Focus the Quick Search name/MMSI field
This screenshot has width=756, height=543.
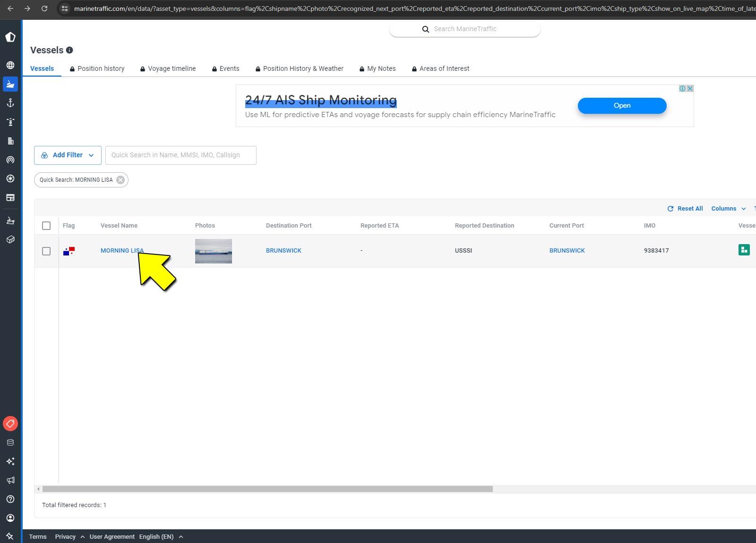181,155
